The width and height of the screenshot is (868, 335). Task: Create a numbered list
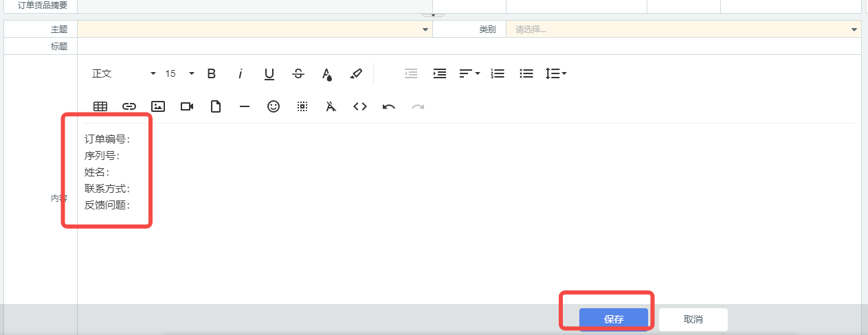[498, 73]
